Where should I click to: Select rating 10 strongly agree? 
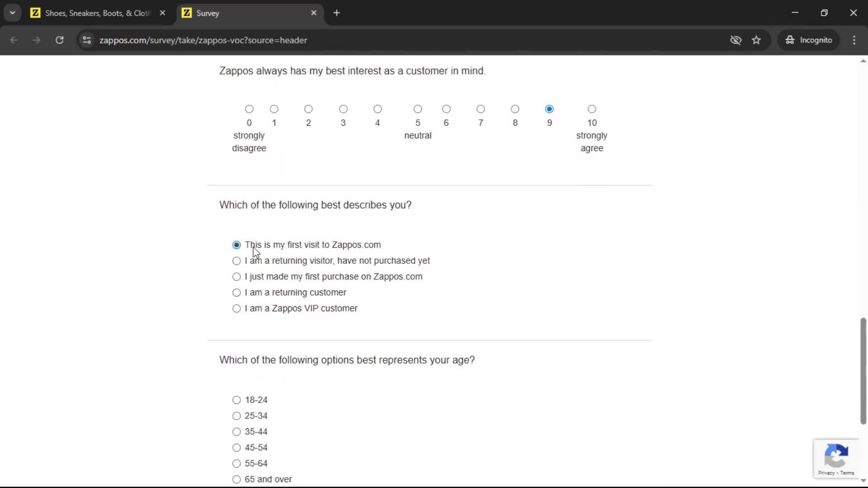click(x=592, y=109)
